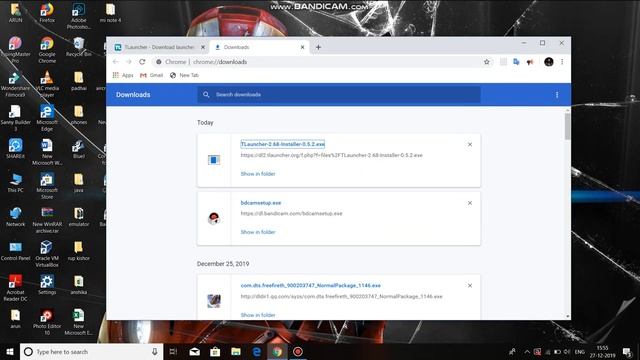This screenshot has width=640, height=360.
Task: Select the Microsoft Store desktop shortcut
Action: click(47, 186)
